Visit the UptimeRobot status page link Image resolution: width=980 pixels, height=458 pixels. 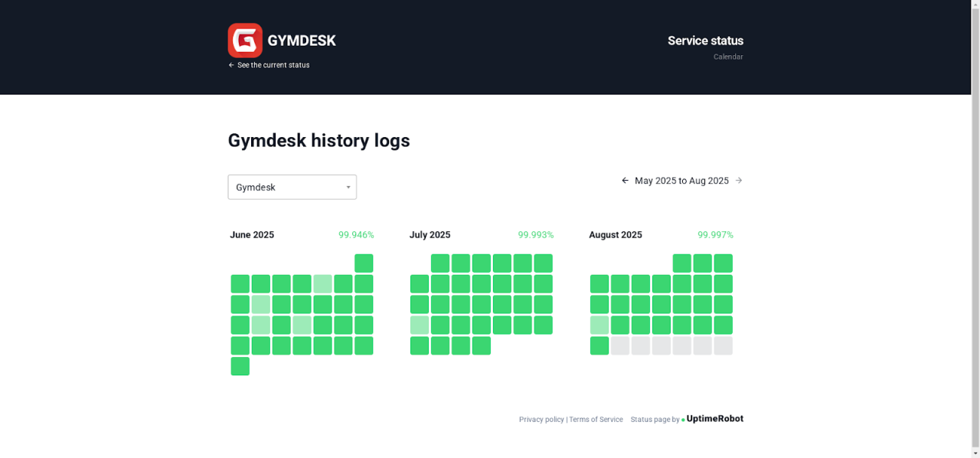coord(712,419)
